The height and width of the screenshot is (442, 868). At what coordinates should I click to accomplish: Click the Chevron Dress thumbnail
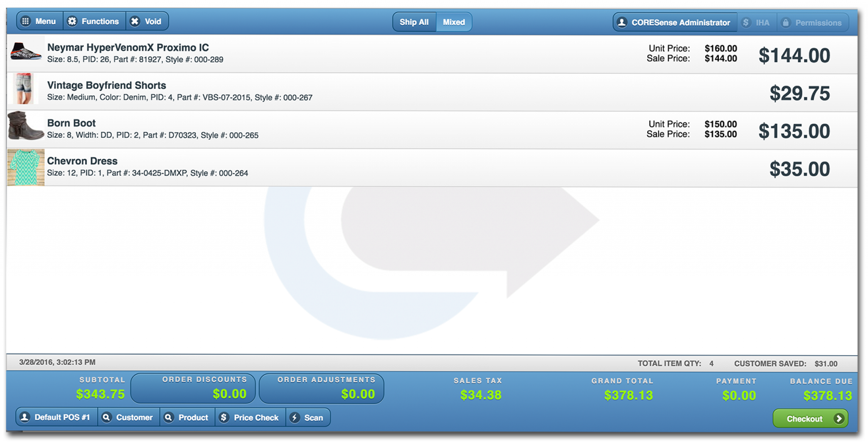pyautogui.click(x=26, y=168)
